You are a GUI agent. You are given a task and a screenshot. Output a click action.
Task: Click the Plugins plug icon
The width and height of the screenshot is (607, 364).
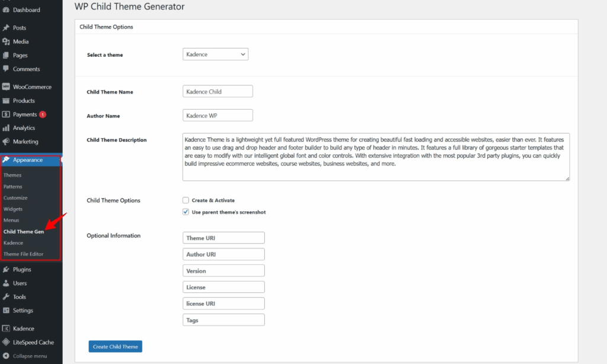(6, 270)
